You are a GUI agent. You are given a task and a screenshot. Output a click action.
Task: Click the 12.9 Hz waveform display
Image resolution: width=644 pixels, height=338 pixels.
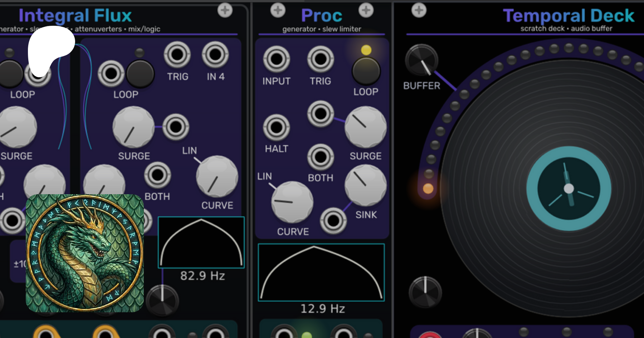[x=321, y=273]
